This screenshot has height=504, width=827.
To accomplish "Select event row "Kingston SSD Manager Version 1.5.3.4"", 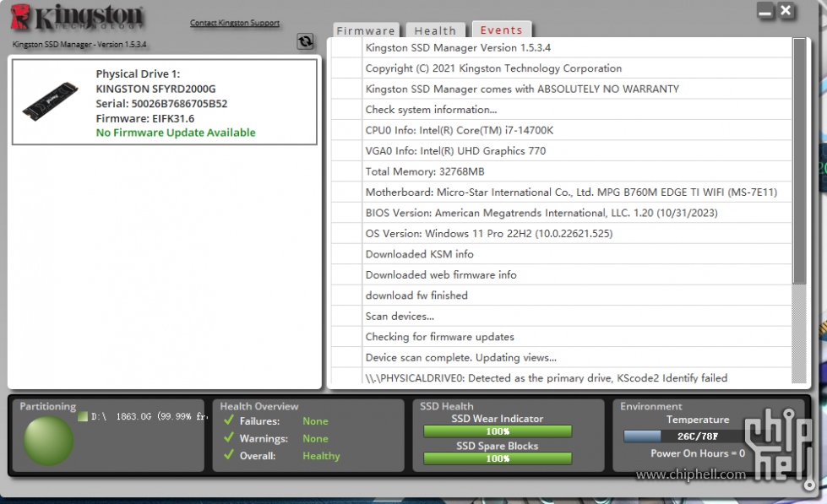I will pyautogui.click(x=562, y=47).
